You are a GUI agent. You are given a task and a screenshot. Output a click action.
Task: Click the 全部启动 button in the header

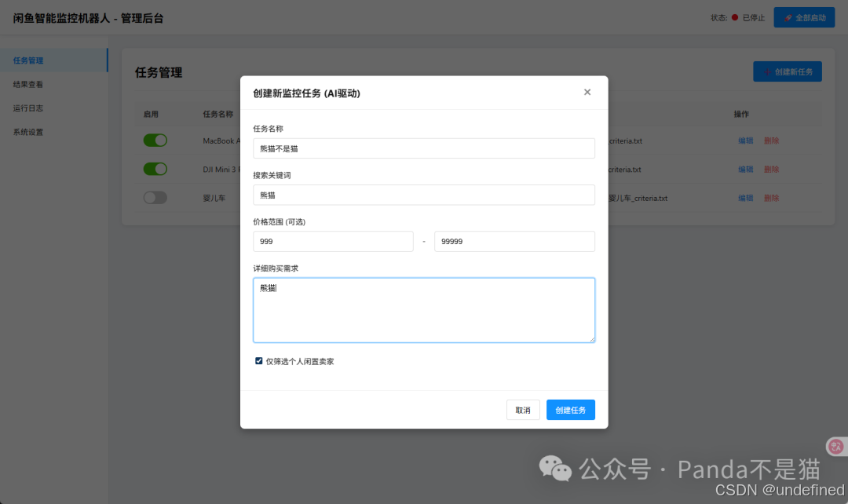point(804,17)
